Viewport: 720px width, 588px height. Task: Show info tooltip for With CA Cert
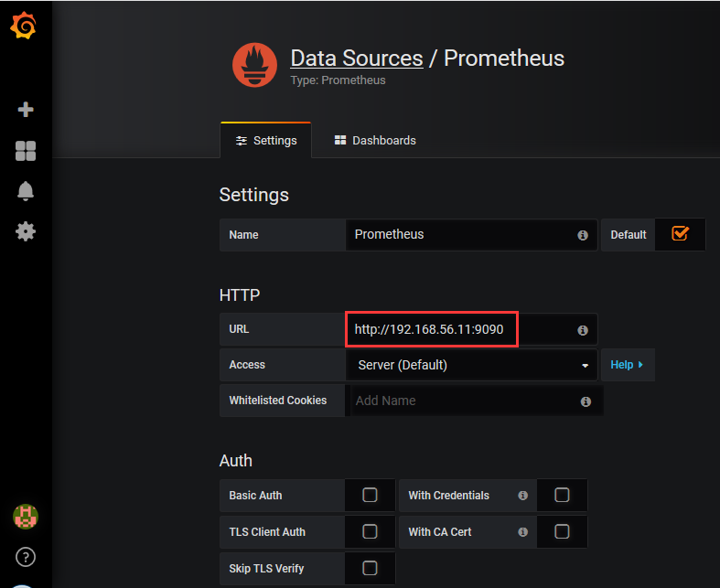(522, 532)
